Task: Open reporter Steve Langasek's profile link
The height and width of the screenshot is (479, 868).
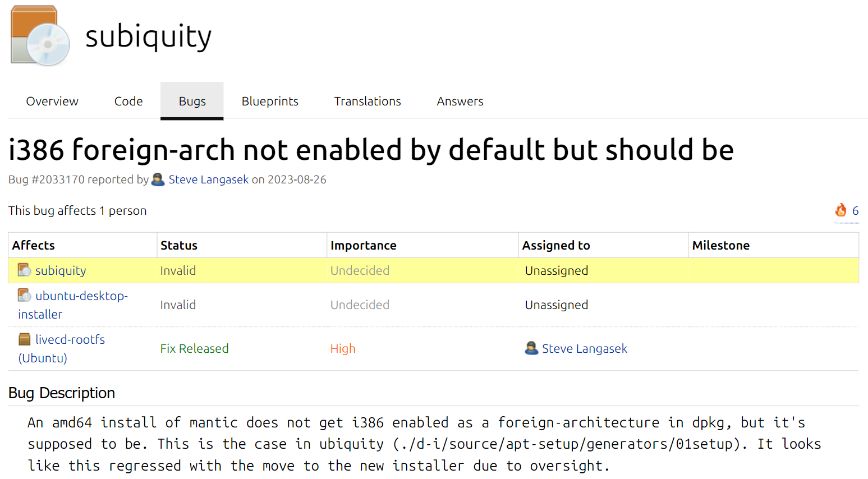Action: [208, 179]
